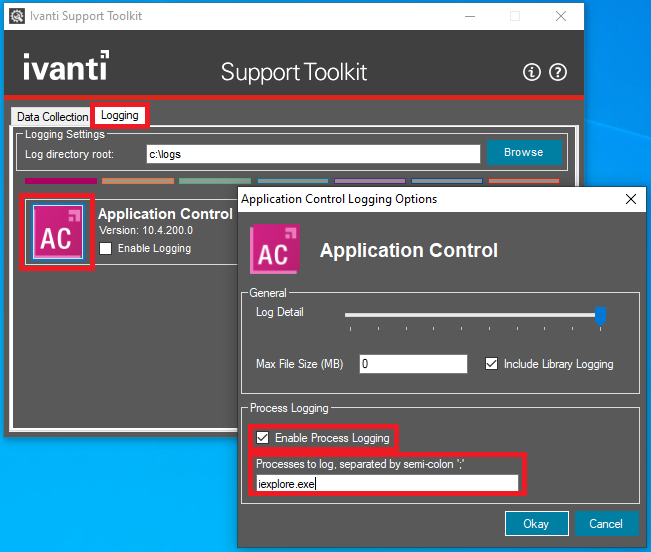
Task: Uncheck Include Library Logging
Action: coord(492,364)
